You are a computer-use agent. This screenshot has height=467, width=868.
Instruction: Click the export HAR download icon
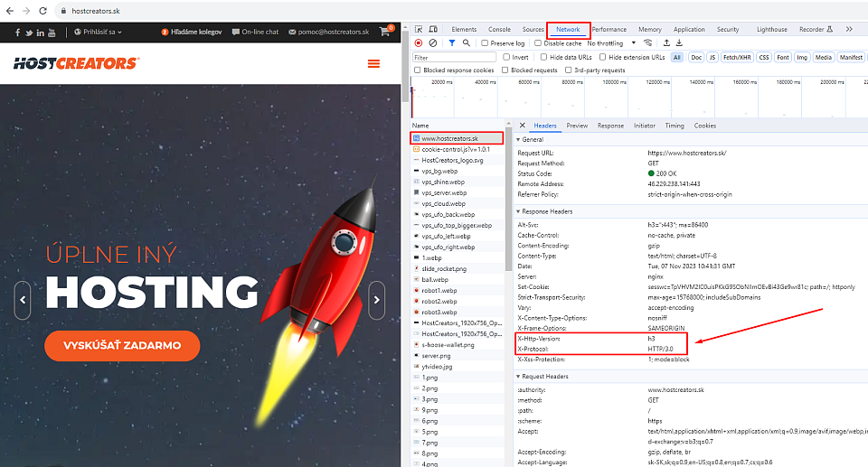tap(679, 42)
